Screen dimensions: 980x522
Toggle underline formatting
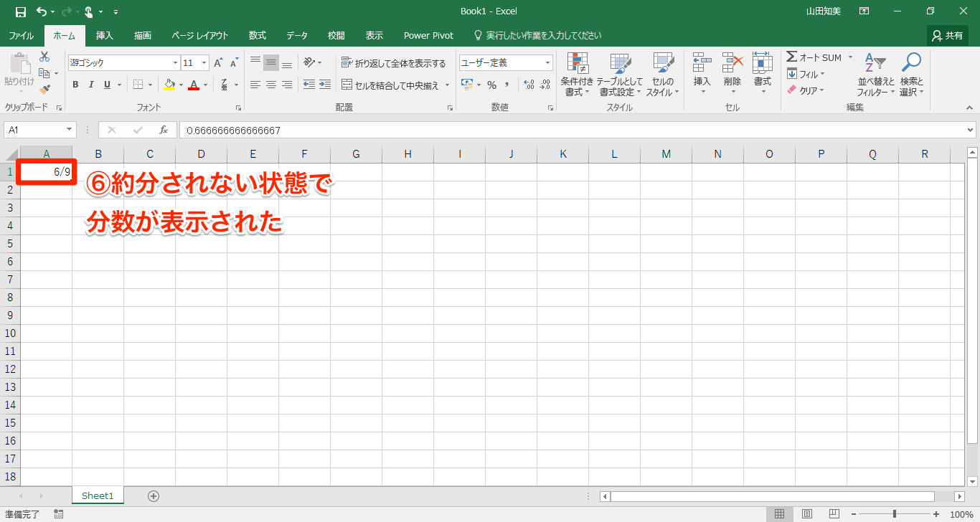107,85
